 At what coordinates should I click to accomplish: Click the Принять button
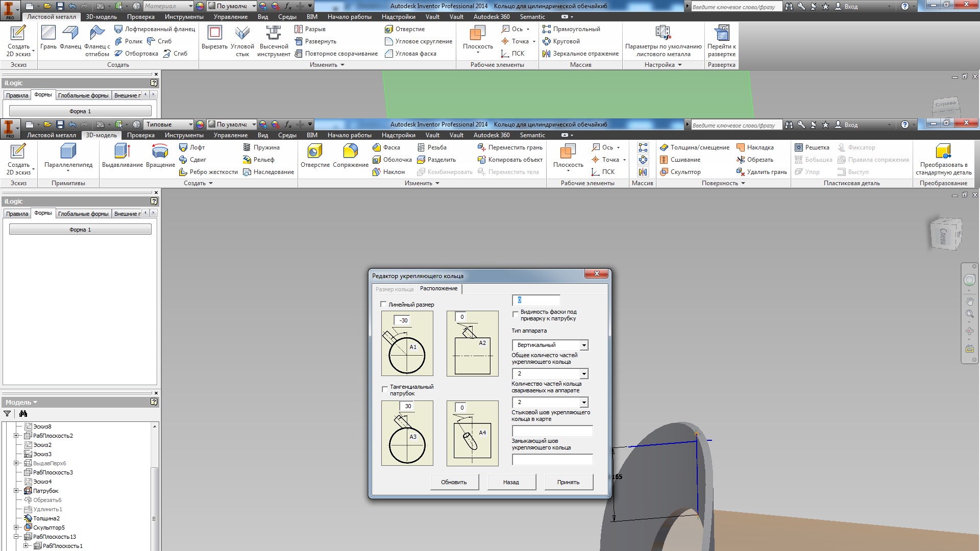coord(568,482)
